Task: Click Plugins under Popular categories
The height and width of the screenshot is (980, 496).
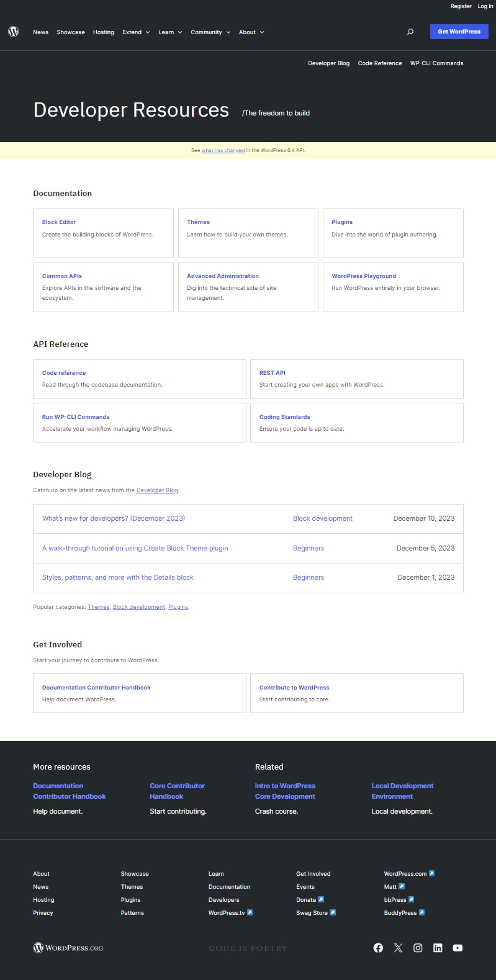Action: point(178,607)
